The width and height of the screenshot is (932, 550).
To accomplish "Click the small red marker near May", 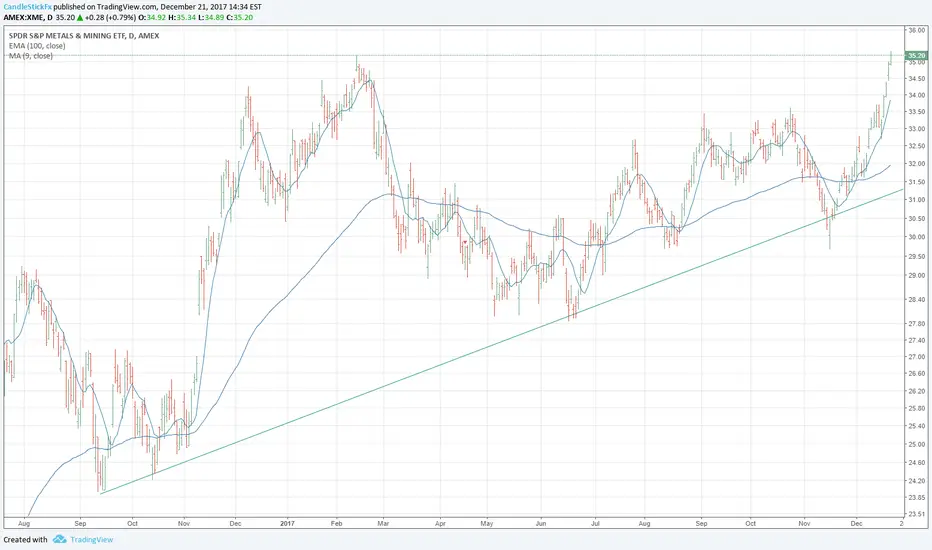I will [465, 242].
